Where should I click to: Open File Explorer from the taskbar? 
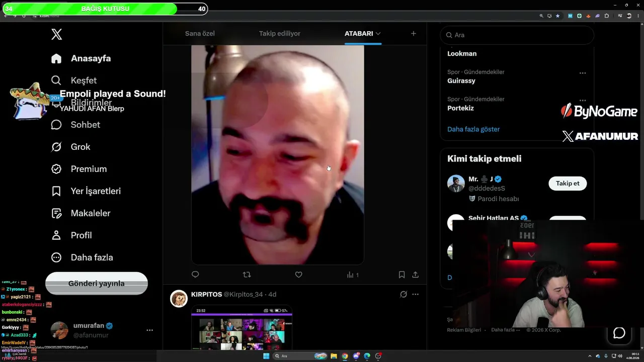pyautogui.click(x=334, y=356)
